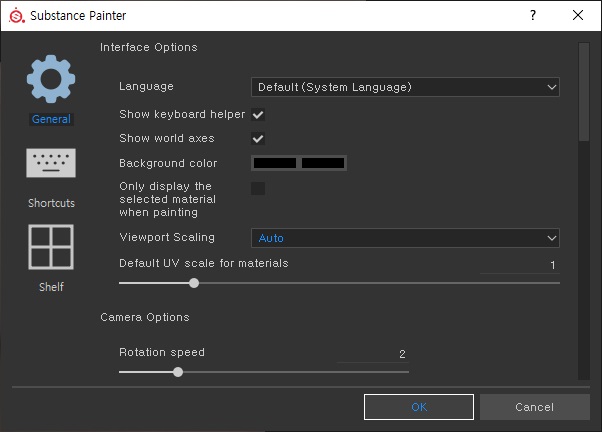Click the Rotation speed label
The image size is (602, 432).
162,353
